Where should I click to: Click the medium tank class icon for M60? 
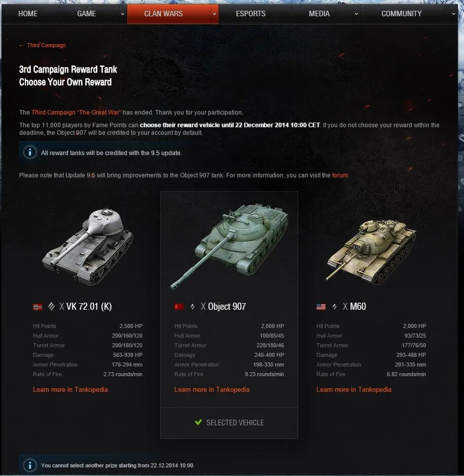click(x=334, y=307)
